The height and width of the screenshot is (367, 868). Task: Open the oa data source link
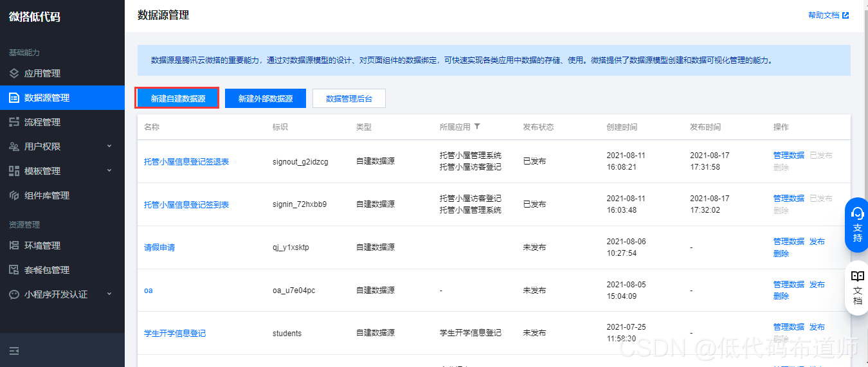coord(149,291)
